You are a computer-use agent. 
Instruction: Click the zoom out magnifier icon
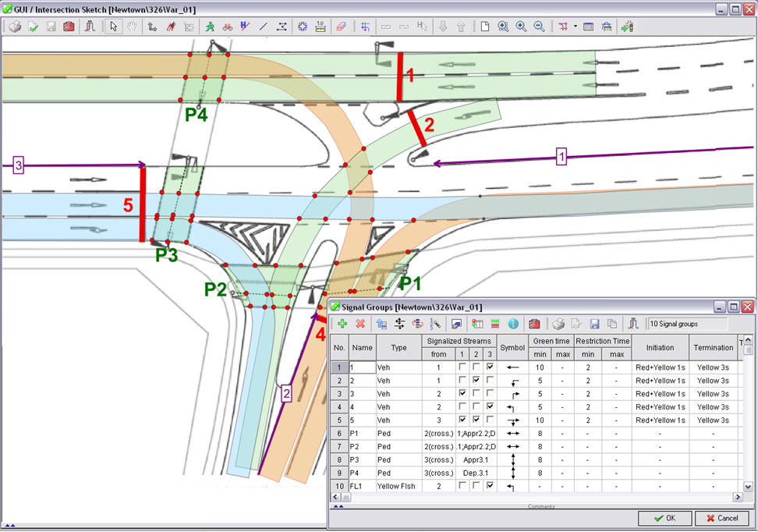(x=539, y=27)
